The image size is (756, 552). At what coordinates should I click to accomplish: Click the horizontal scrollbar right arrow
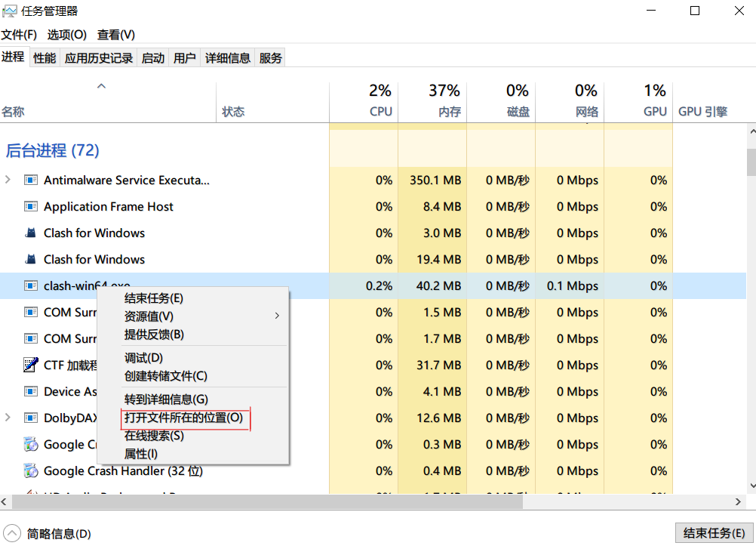[x=738, y=502]
